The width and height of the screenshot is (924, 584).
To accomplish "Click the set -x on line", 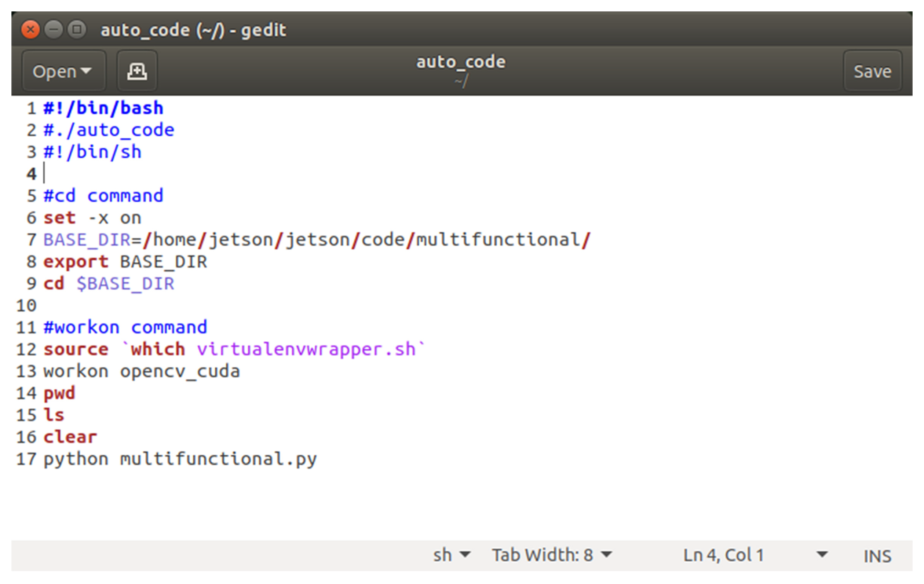I will point(92,218).
